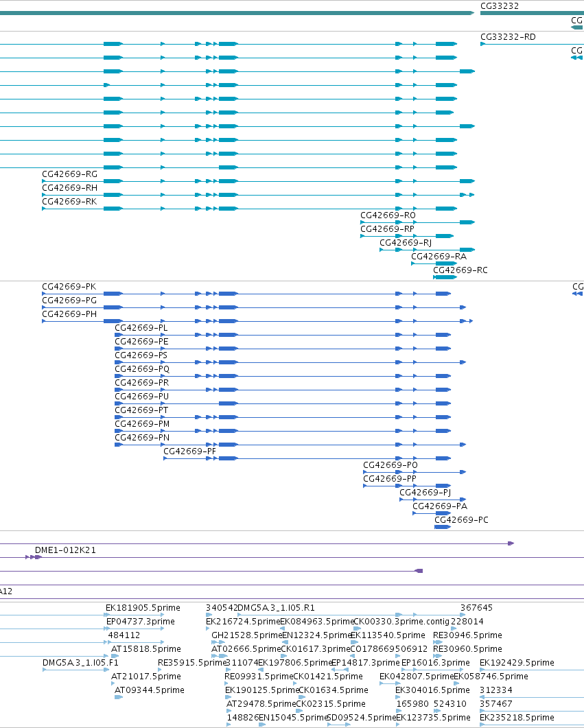Select the AT02666.5prime EST

click(246, 648)
